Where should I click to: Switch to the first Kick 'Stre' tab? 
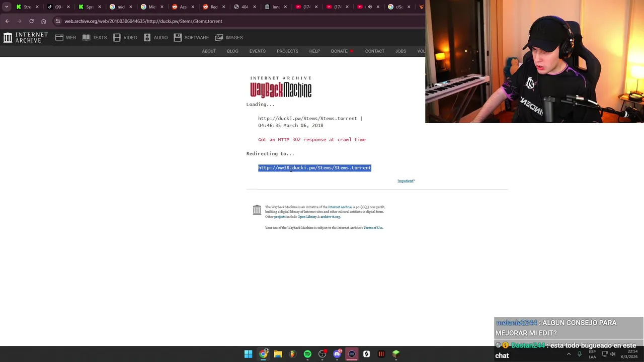point(27,7)
